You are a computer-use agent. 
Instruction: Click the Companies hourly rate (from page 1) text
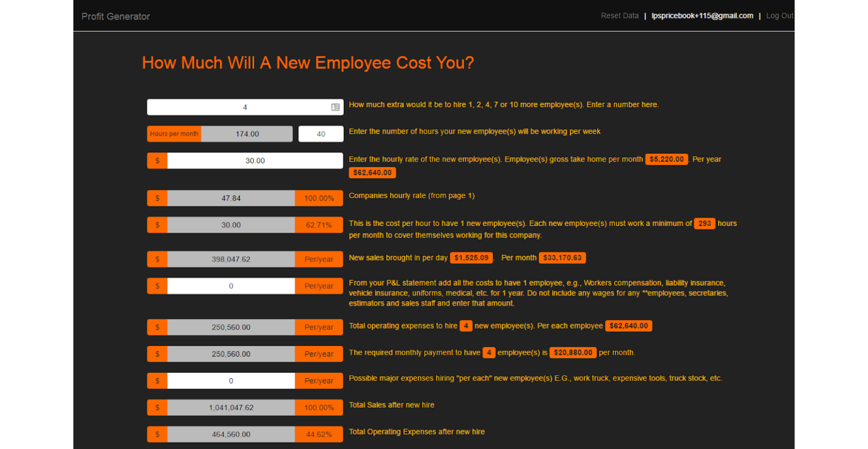[411, 196]
